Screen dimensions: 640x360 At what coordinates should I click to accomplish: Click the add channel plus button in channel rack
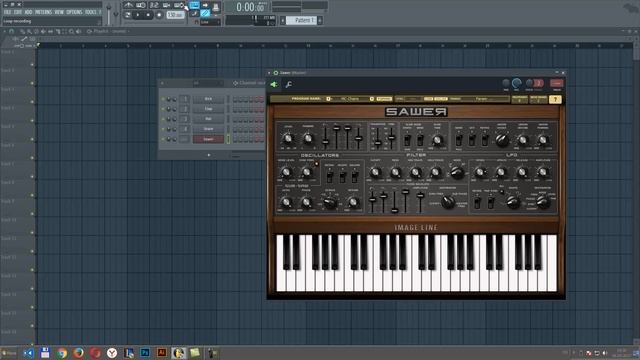209,155
